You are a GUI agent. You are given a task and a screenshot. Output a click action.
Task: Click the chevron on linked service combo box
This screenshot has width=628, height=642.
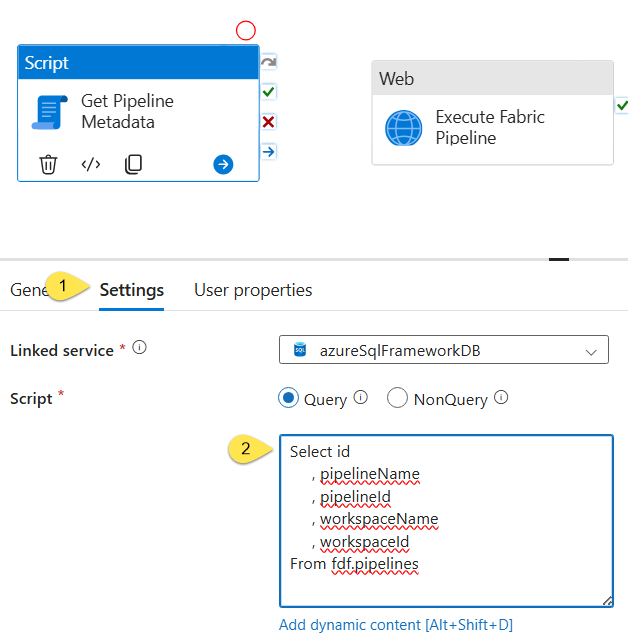(x=591, y=352)
